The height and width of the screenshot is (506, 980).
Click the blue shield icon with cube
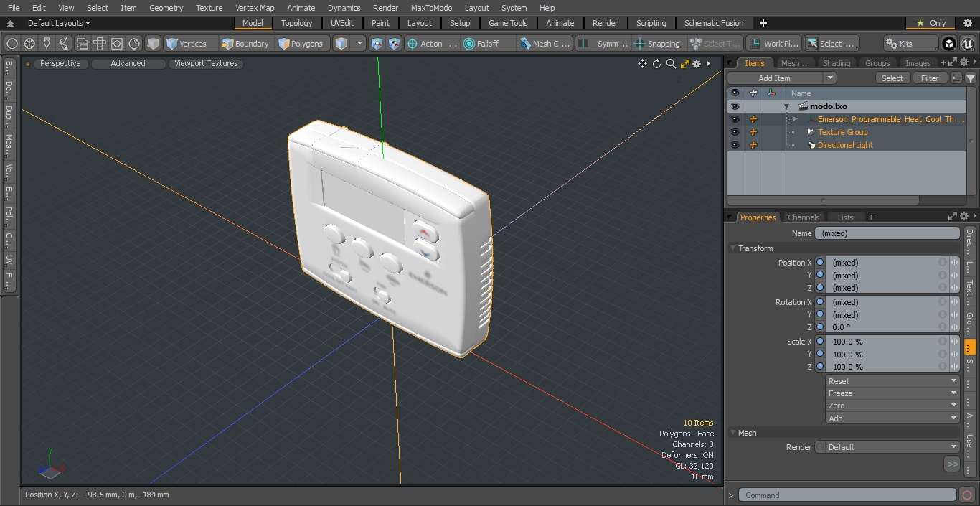pyautogui.click(x=377, y=44)
